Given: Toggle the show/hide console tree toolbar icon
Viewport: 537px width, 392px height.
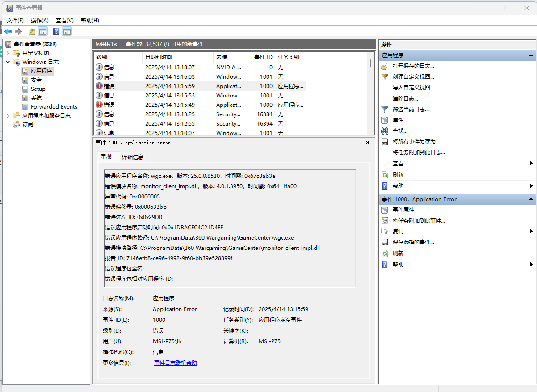Looking at the screenshot, I should [x=43, y=31].
